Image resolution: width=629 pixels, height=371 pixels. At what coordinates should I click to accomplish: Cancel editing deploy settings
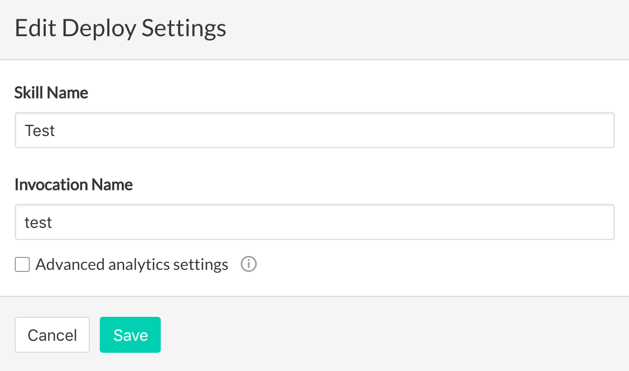(x=52, y=335)
